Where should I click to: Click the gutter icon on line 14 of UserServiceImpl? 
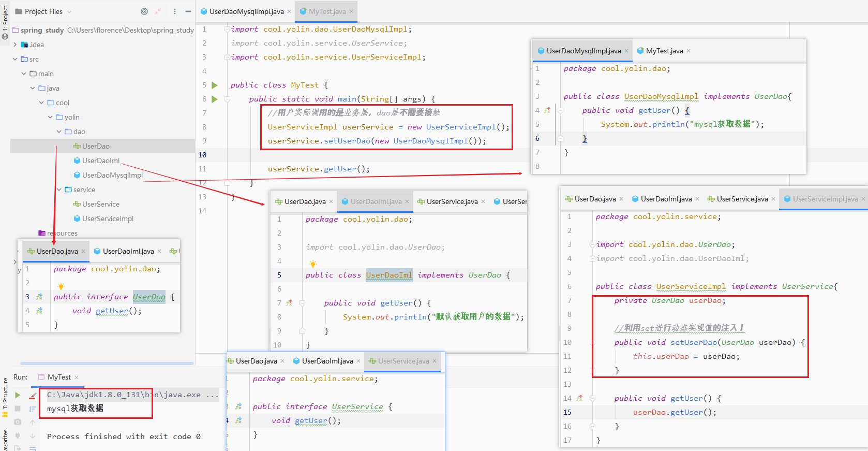coord(579,398)
